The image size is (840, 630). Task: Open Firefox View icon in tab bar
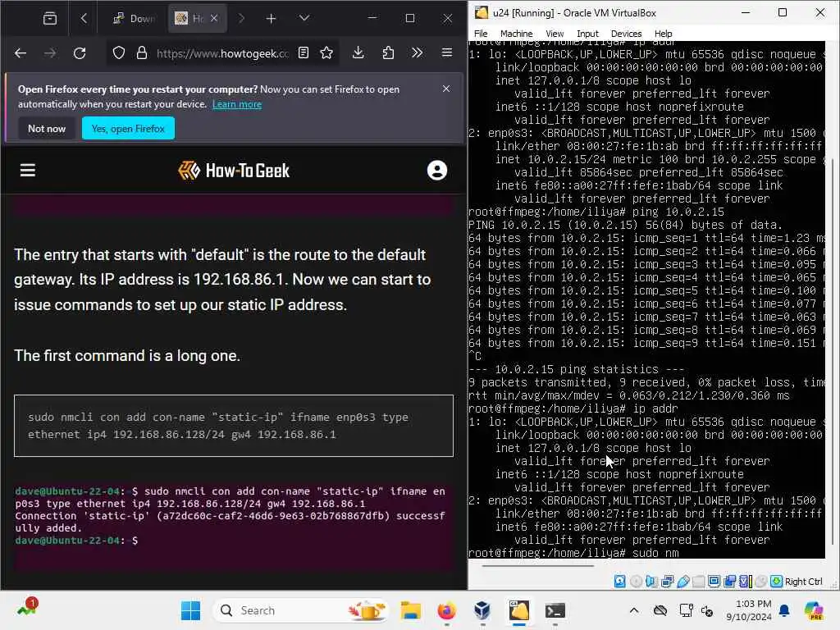click(x=50, y=19)
